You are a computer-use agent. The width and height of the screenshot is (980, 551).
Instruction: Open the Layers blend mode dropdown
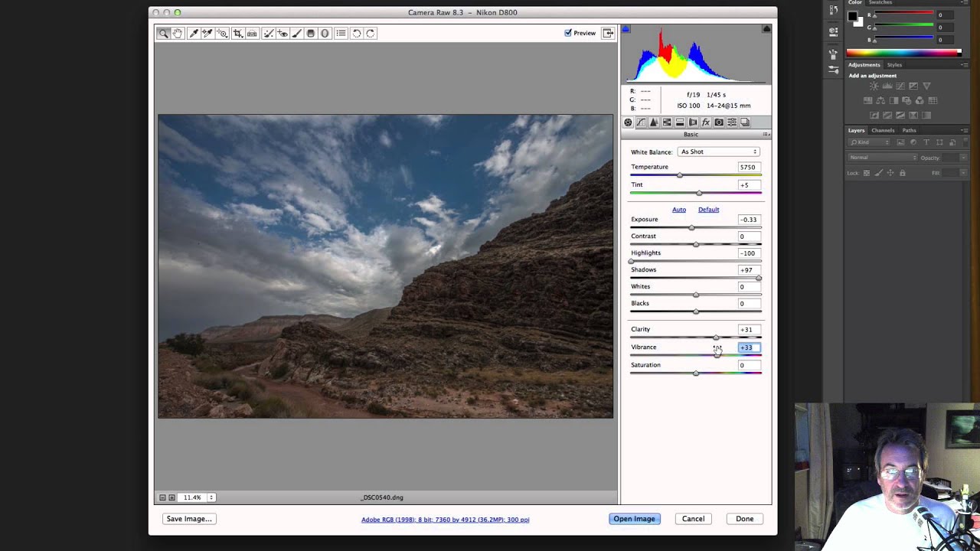882,158
